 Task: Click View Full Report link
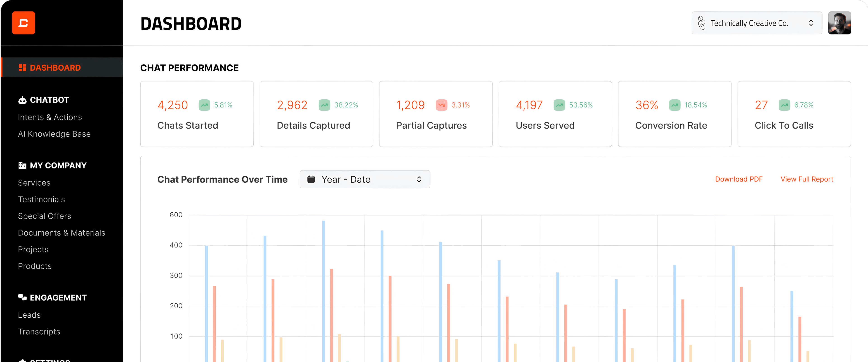point(807,179)
